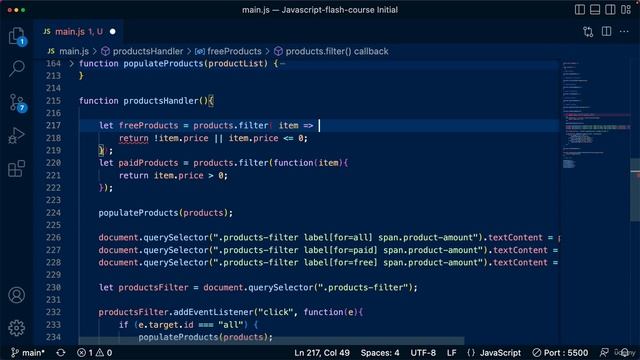Open the editor More Actions ellipsis

(x=624, y=31)
